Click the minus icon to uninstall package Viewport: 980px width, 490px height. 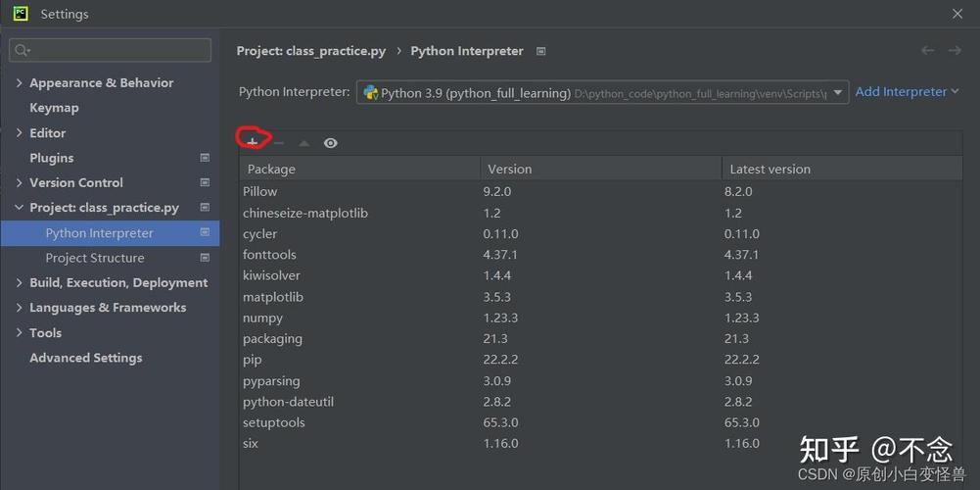(279, 143)
